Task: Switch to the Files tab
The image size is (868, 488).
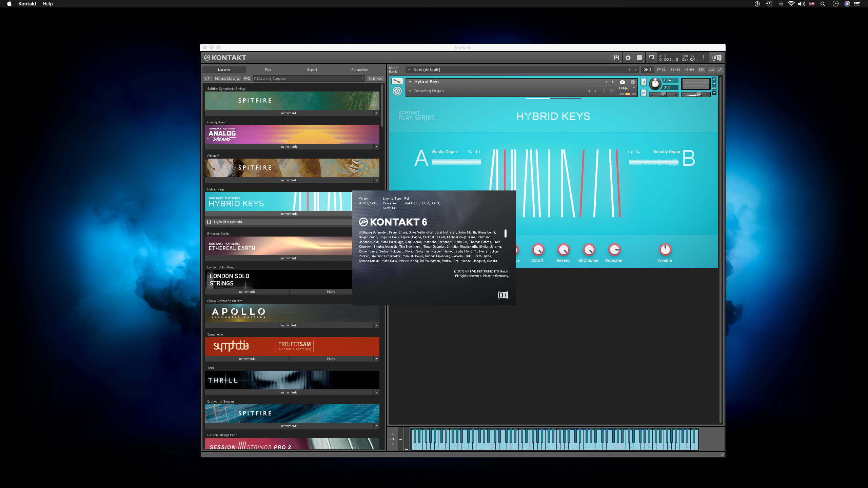Action: coord(268,69)
